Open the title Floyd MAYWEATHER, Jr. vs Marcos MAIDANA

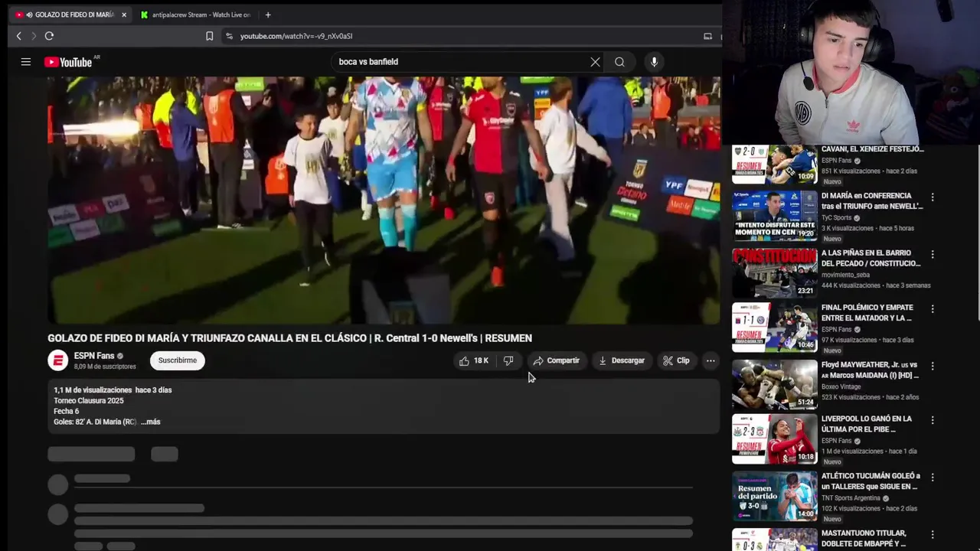point(870,370)
